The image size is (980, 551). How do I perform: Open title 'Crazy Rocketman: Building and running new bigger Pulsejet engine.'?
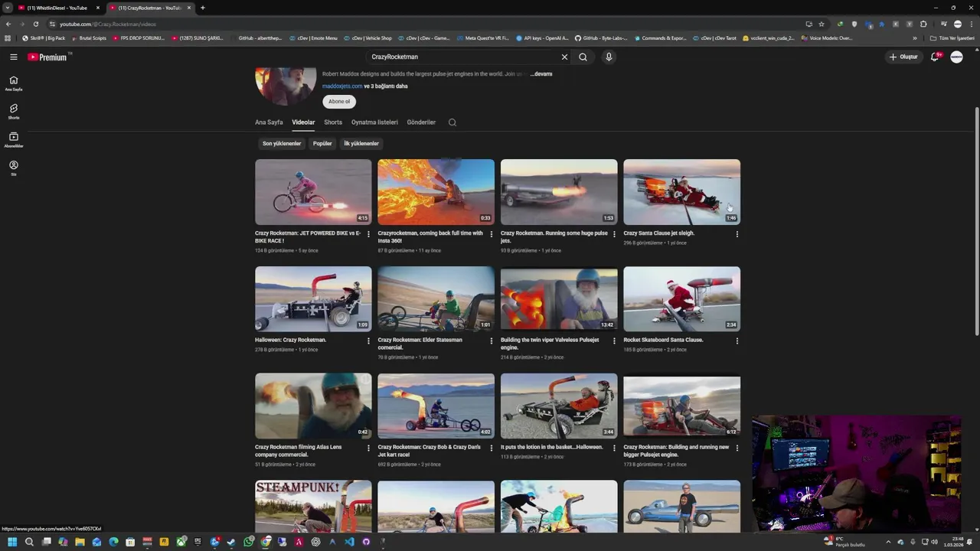[676, 451]
